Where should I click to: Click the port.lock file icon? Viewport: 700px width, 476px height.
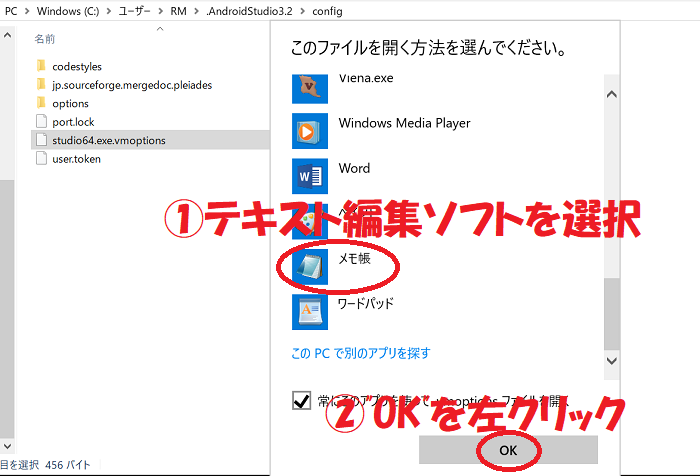click(x=41, y=121)
